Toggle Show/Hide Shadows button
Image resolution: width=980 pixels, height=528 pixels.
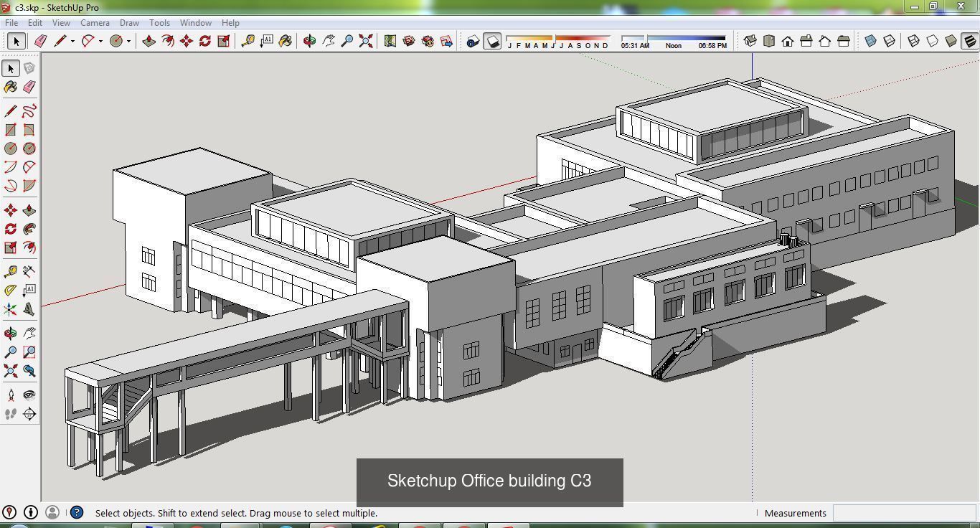tap(492, 41)
